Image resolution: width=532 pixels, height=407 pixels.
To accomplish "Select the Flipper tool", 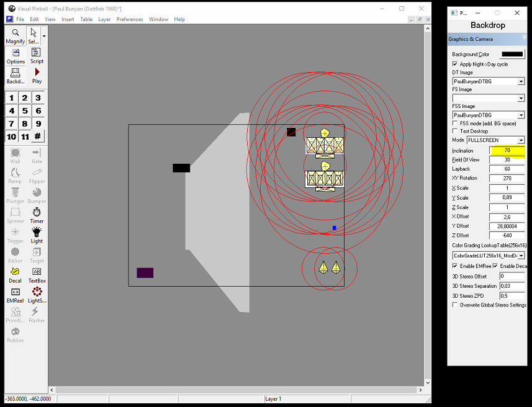I will click(37, 176).
